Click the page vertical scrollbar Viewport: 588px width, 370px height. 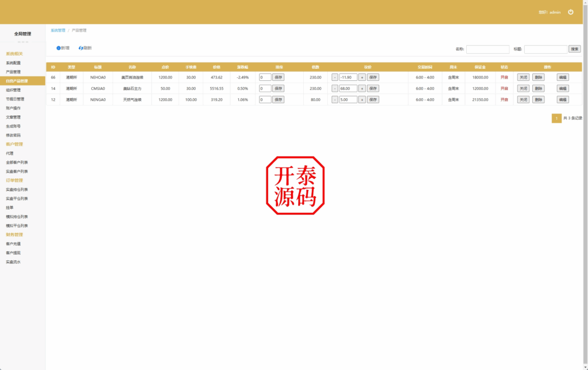[x=585, y=185]
